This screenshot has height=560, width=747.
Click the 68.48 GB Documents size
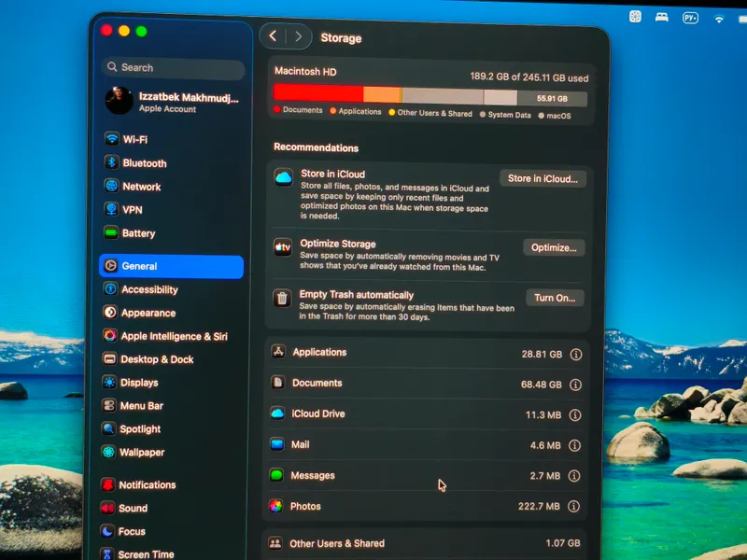coord(542,385)
